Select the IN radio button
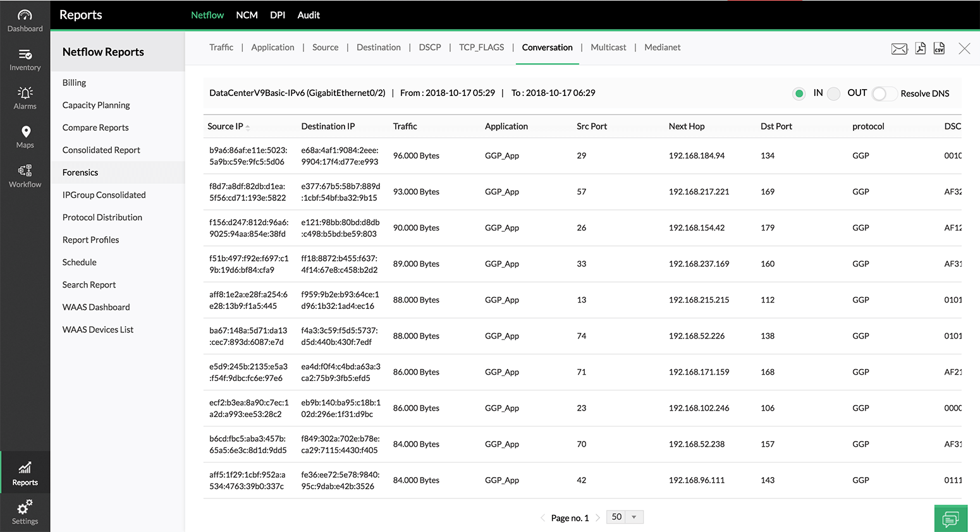This screenshot has width=980, height=532. coord(799,94)
